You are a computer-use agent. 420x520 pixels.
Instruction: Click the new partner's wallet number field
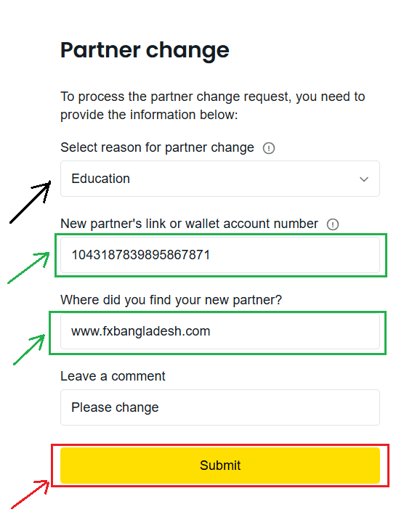220,255
